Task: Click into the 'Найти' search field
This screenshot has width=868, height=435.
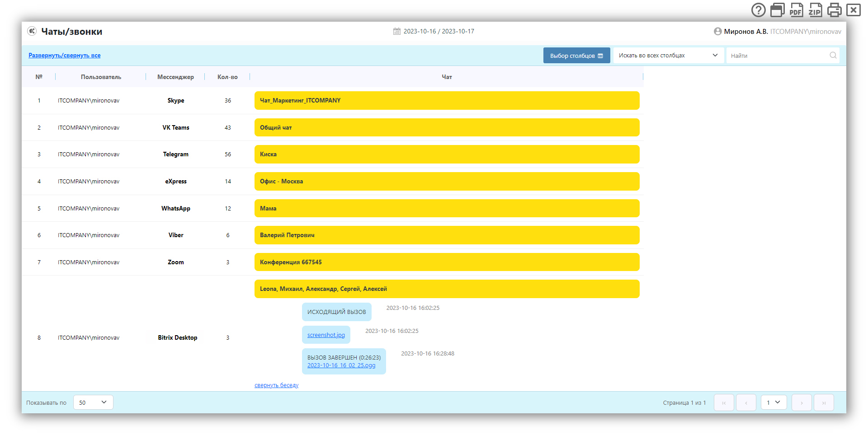Action: 778,56
